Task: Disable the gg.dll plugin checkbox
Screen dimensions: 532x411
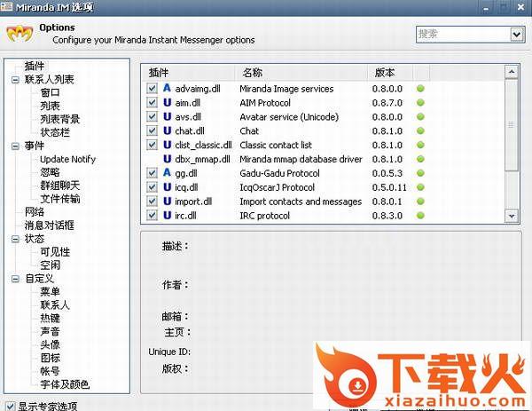Action: 152,173
